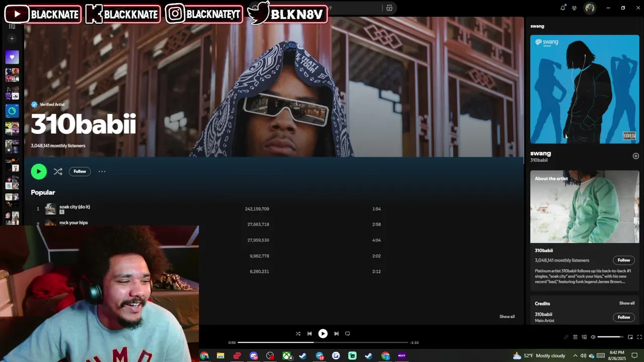Mute audio with the speaker icon

click(x=593, y=337)
